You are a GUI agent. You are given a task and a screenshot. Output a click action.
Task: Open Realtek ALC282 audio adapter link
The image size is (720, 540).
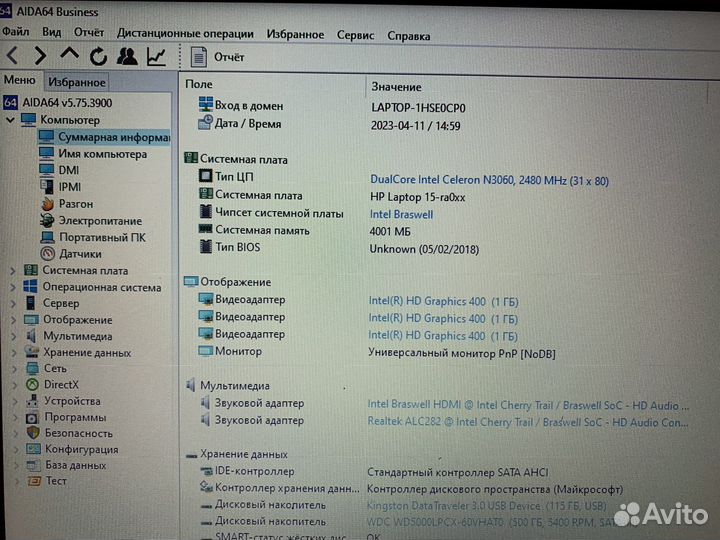(x=528, y=422)
